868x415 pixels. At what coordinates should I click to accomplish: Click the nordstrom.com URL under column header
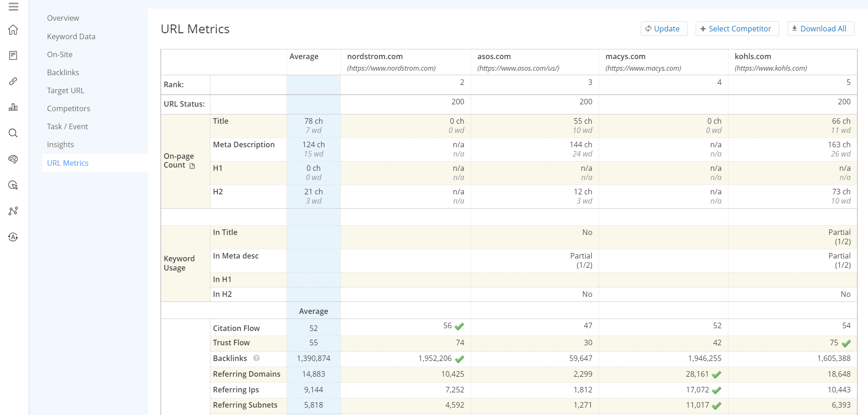click(391, 68)
